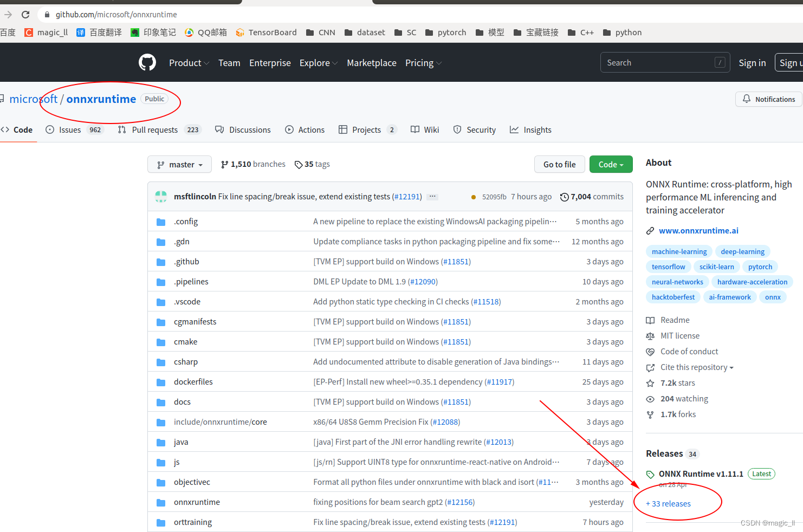Click the branch icon beside 1,510 branches
Image resolution: width=803 pixels, height=532 pixels.
click(x=225, y=165)
